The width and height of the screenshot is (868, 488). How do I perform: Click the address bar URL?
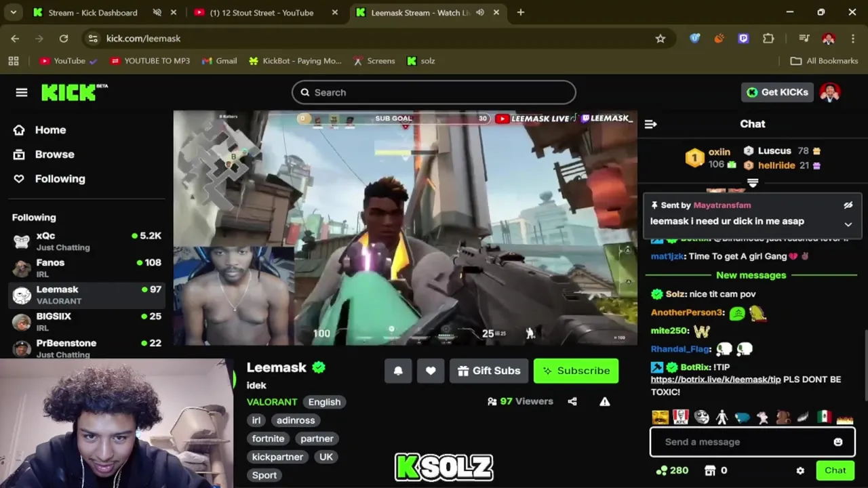[x=143, y=39]
